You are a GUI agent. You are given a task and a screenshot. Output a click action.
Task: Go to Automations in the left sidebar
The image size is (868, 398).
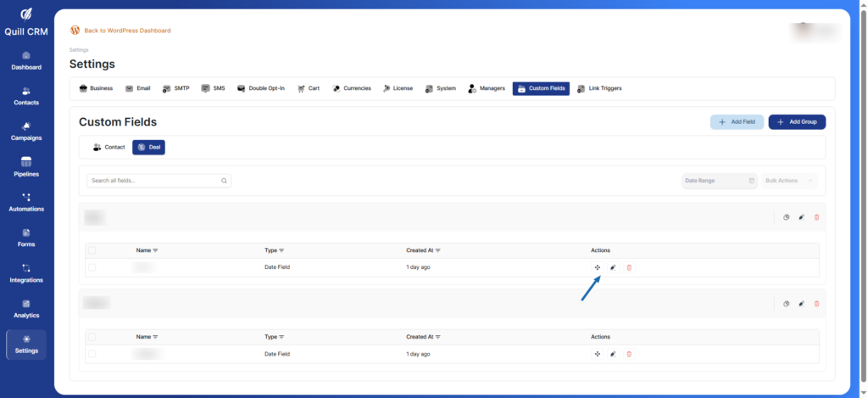pyautogui.click(x=26, y=201)
